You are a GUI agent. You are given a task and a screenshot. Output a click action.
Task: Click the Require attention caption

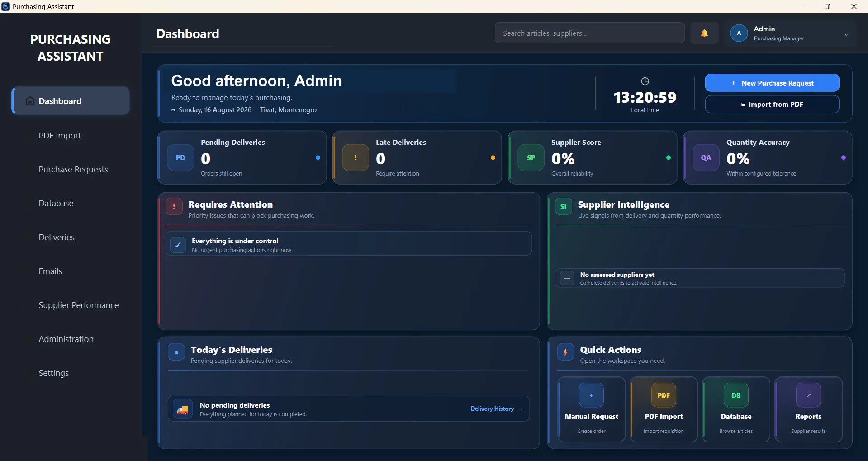tap(398, 174)
